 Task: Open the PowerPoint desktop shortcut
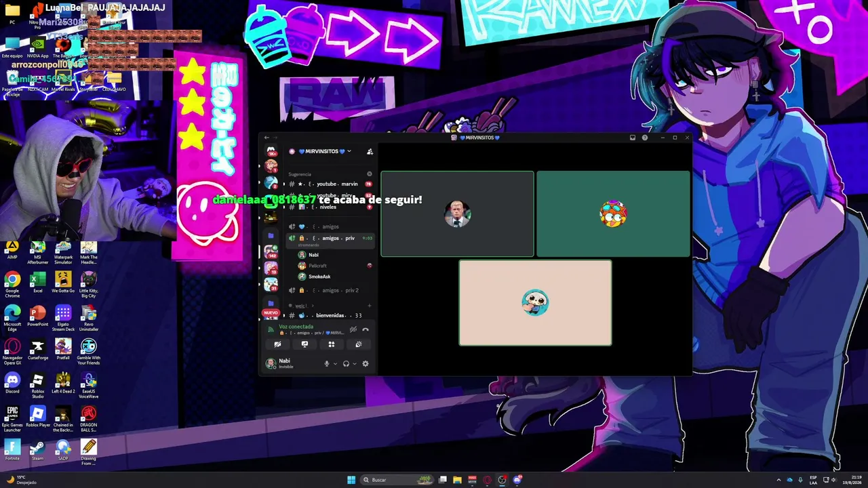38,316
